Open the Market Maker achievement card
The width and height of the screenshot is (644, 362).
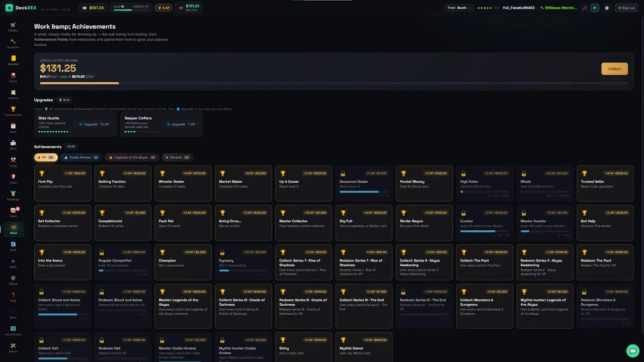[x=244, y=183]
